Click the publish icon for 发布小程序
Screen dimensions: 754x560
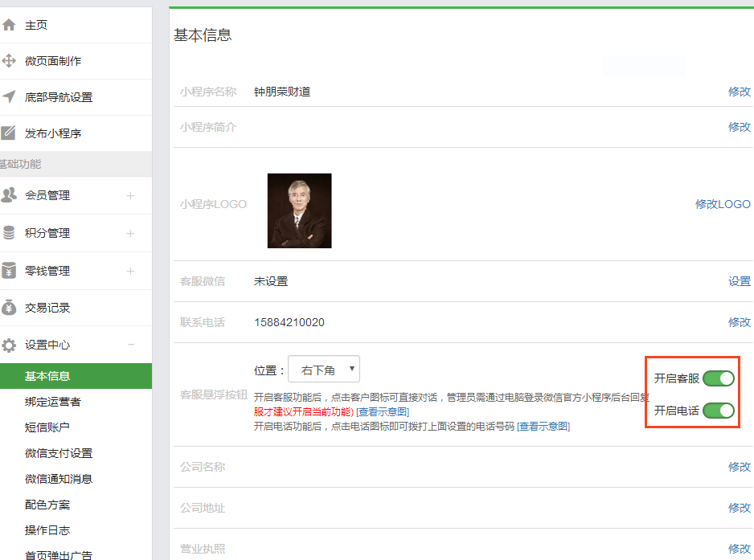9,133
